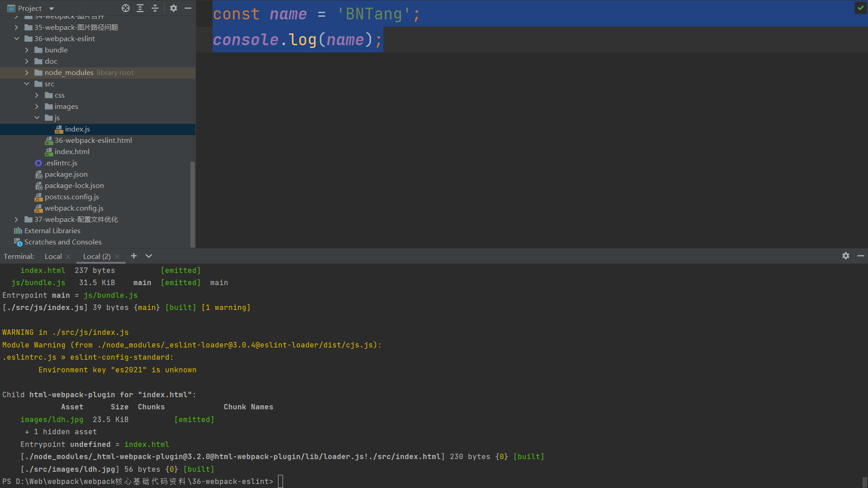
Task: Click the expand all icon in Project panel
Action: point(140,8)
